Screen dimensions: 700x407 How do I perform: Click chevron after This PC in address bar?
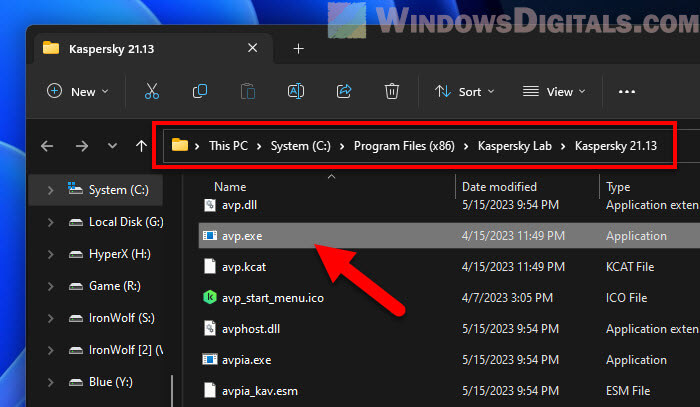[259, 146]
